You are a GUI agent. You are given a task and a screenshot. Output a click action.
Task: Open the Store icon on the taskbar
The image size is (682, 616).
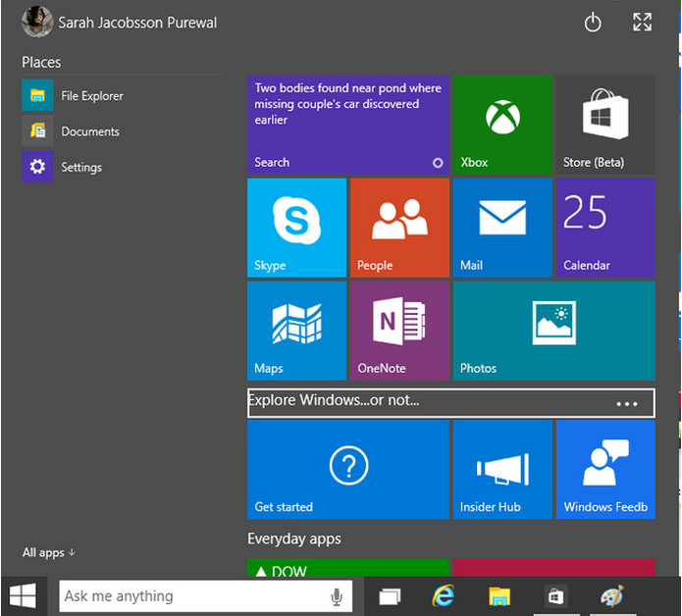555,596
